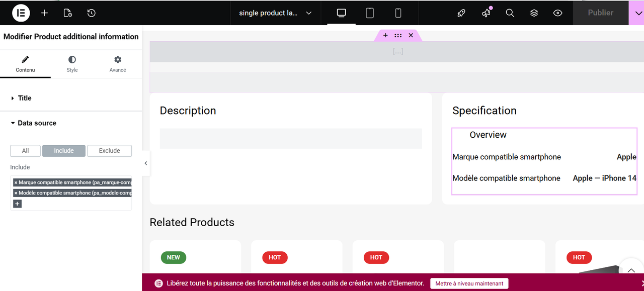Switch to Contenu tab
The width and height of the screenshot is (644, 291).
click(x=25, y=64)
